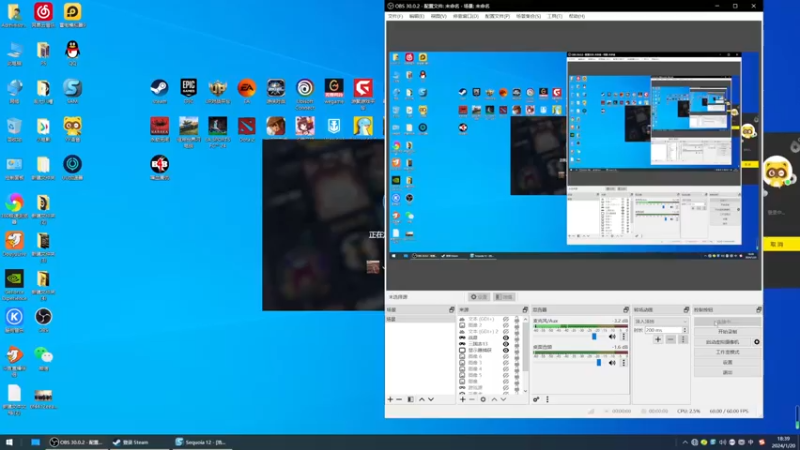Click virtual camera settings gear icon

(757, 342)
